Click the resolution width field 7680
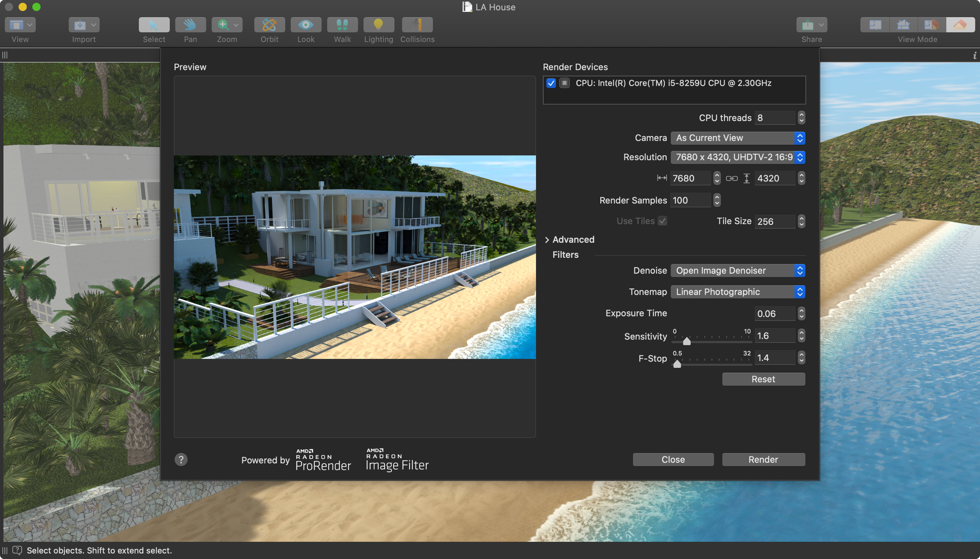Viewport: 980px width, 559px height. (x=691, y=178)
